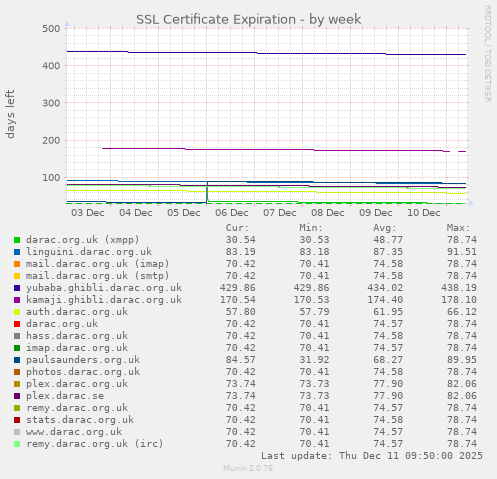Click the imap.darac.org.uk legend name

tap(77, 348)
